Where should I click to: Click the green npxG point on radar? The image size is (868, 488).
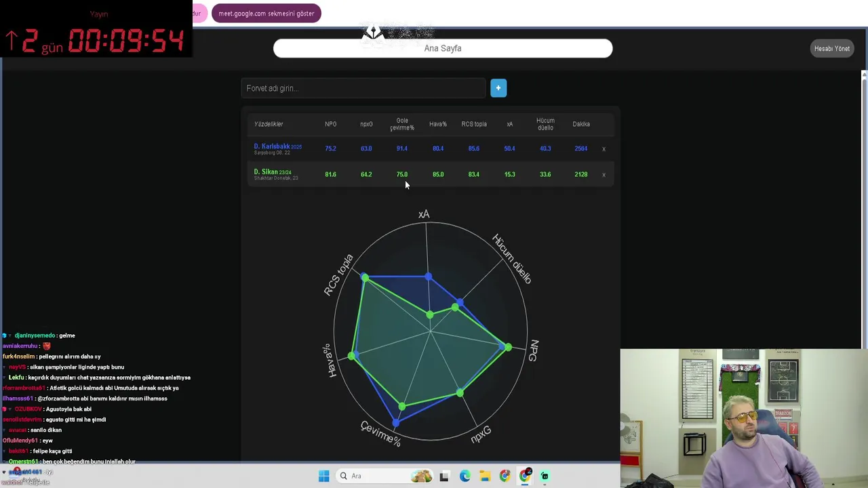click(x=460, y=392)
